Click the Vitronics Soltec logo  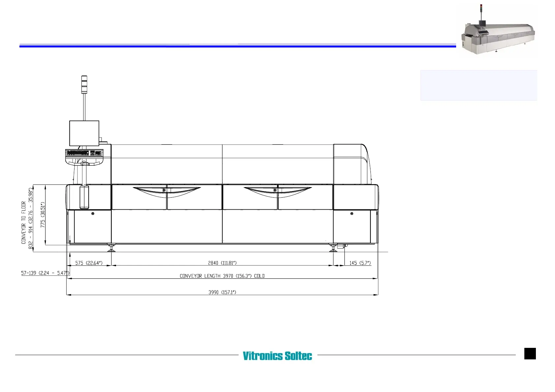pyautogui.click(x=277, y=356)
